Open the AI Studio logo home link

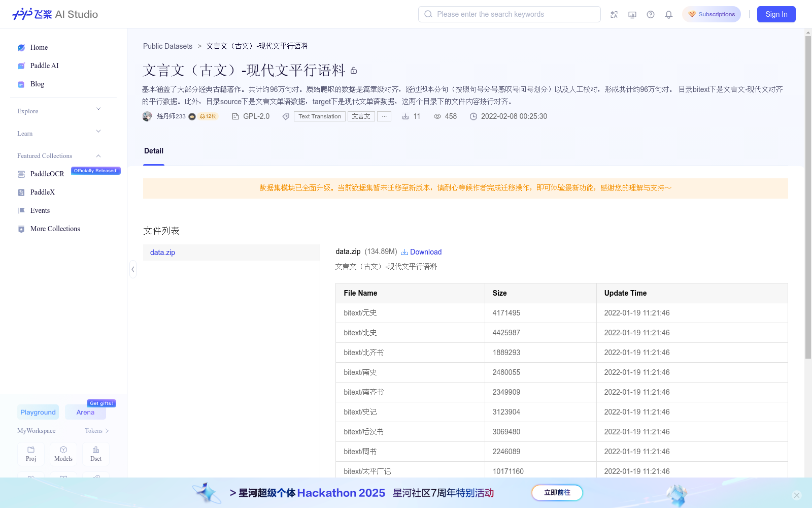point(55,14)
